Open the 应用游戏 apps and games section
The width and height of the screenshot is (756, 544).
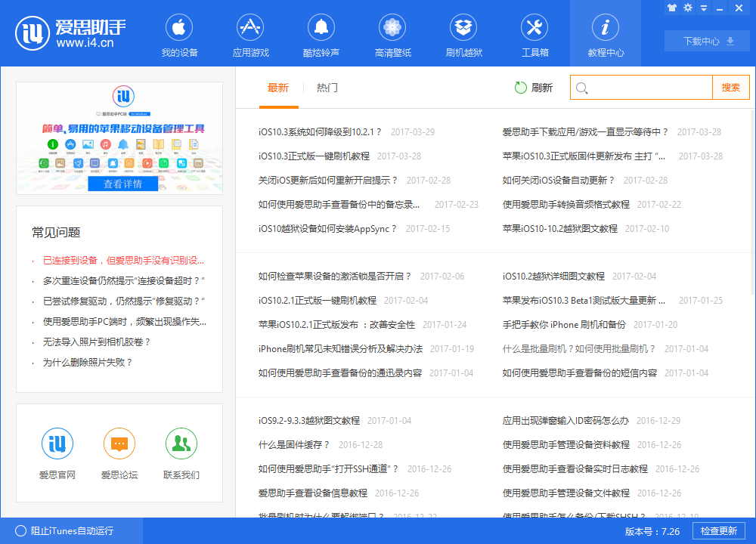point(250,35)
